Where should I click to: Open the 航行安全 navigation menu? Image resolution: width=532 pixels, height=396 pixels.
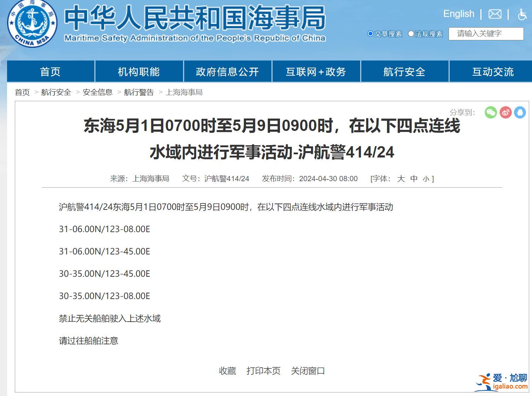point(404,72)
